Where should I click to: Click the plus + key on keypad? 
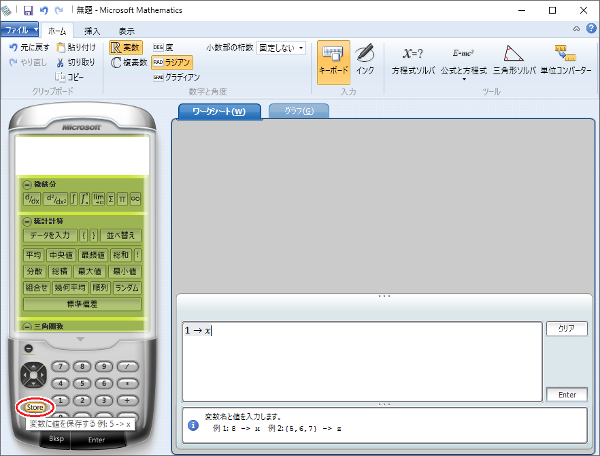[127, 401]
